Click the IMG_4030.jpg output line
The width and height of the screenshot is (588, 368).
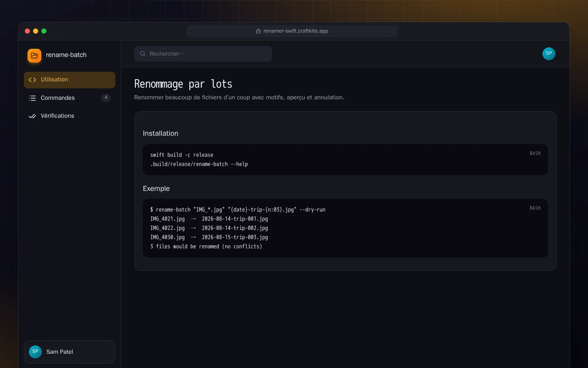click(209, 237)
